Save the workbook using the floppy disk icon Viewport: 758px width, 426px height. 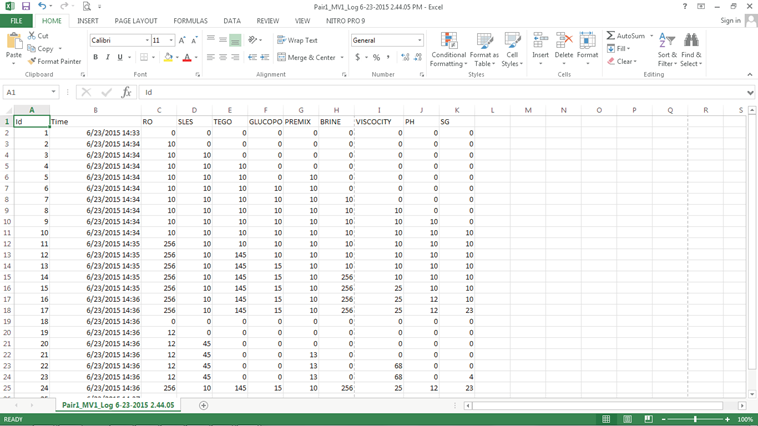click(x=26, y=6)
